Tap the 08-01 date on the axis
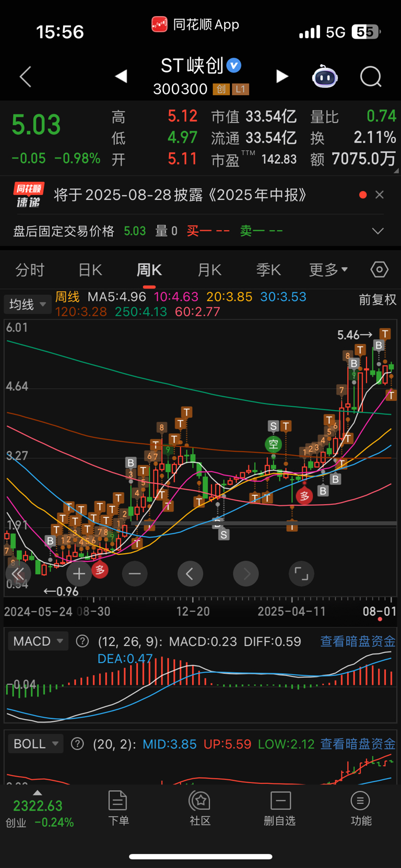The image size is (401, 868). (380, 611)
